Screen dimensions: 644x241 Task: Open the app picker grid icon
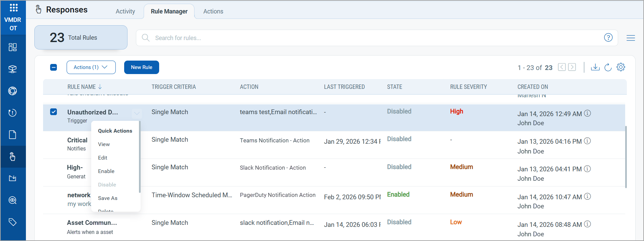[13, 7]
